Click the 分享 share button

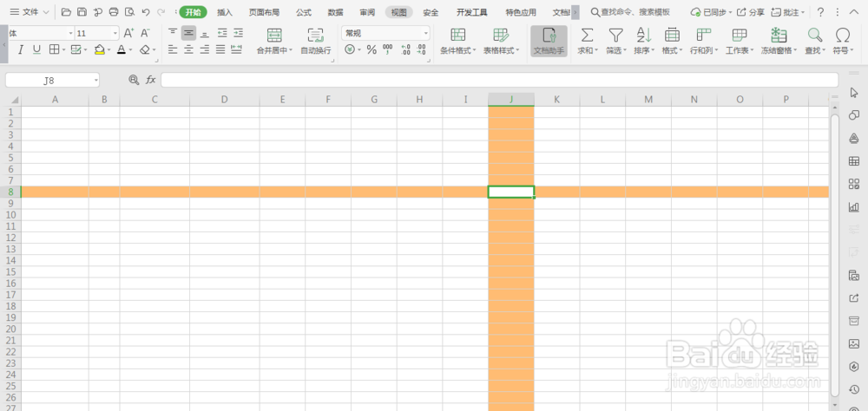point(751,12)
